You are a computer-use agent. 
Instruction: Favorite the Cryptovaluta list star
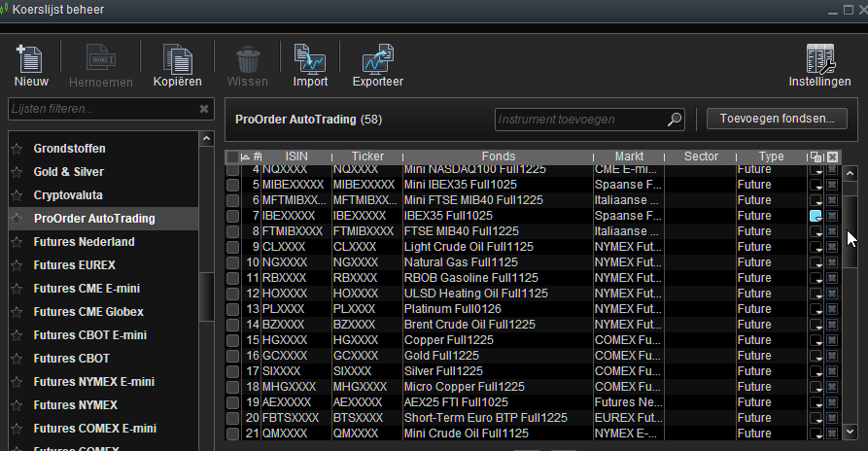click(x=17, y=195)
